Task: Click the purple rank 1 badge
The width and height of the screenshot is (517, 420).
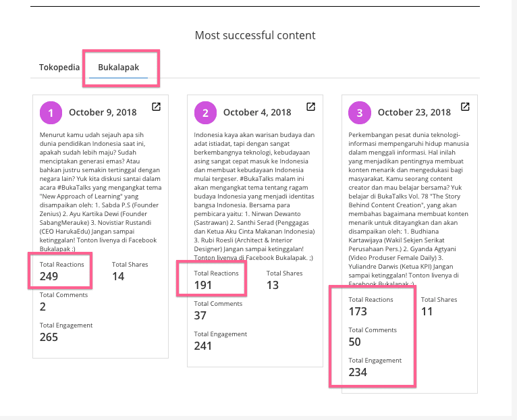Action: point(51,113)
